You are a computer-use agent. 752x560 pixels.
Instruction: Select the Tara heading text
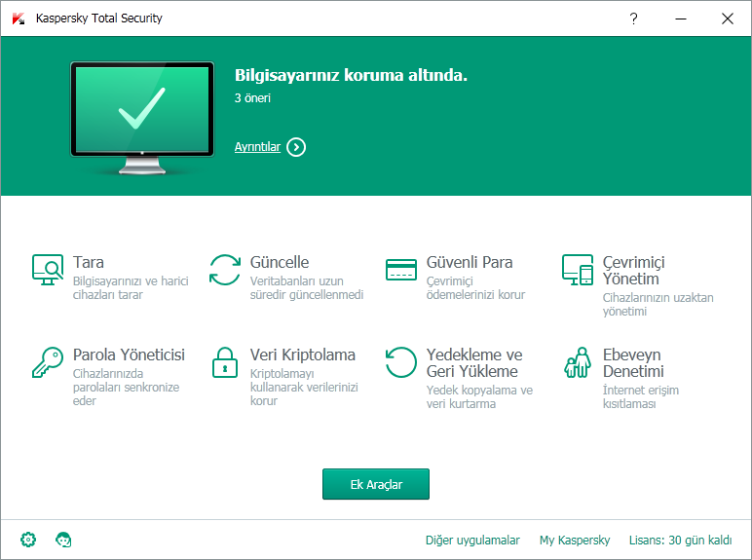coord(89,262)
